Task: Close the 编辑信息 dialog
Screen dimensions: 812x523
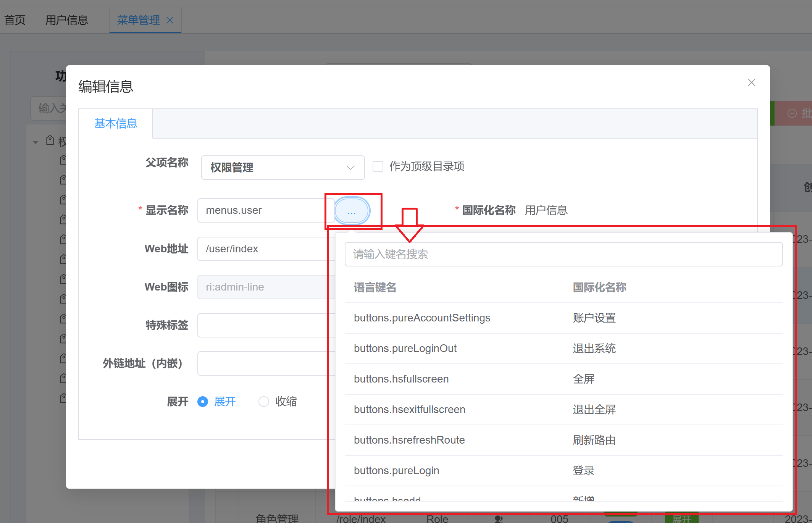Action: 751,82
